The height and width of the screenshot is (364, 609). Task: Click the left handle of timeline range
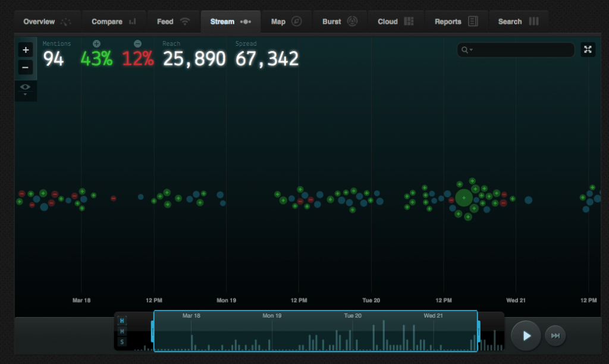[153, 331]
